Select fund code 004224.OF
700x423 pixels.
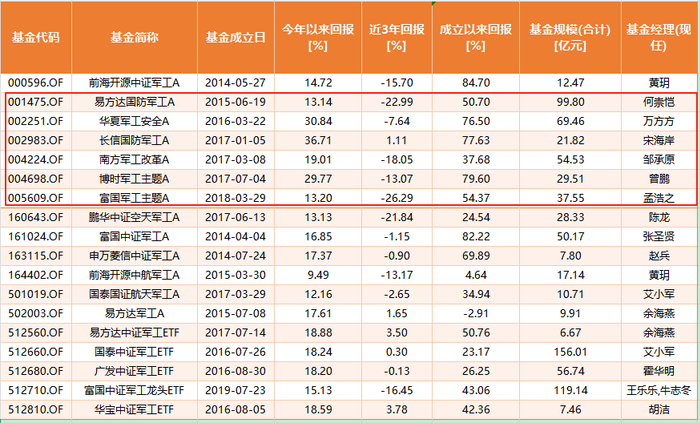coord(36,160)
